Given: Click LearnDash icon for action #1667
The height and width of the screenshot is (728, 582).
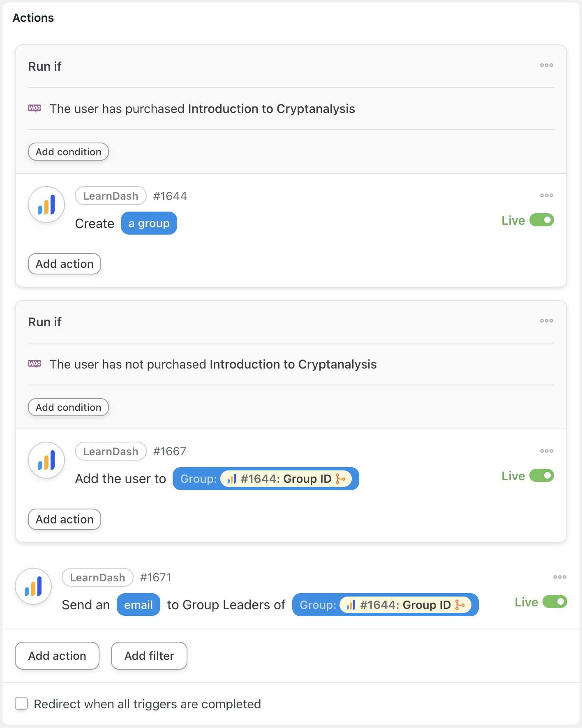Looking at the screenshot, I should coord(46,460).
